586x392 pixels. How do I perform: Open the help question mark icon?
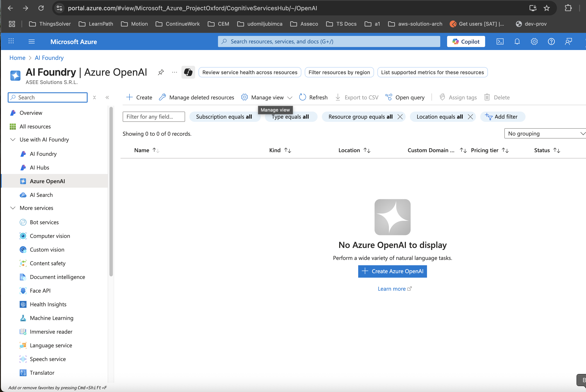click(551, 41)
